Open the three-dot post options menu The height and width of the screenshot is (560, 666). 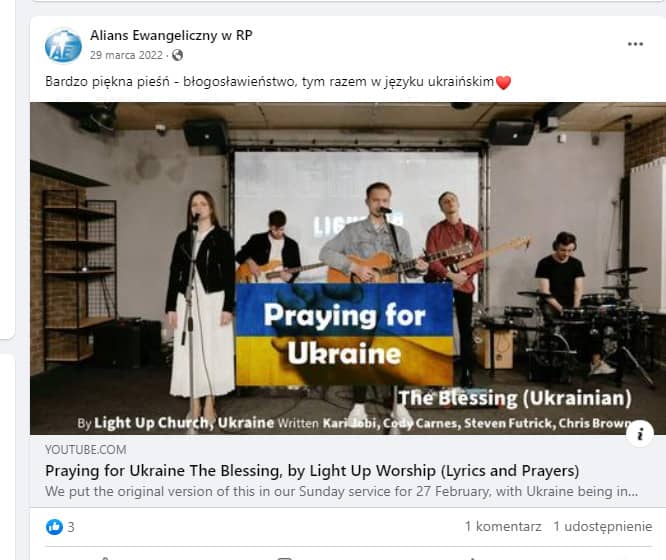[x=635, y=44]
